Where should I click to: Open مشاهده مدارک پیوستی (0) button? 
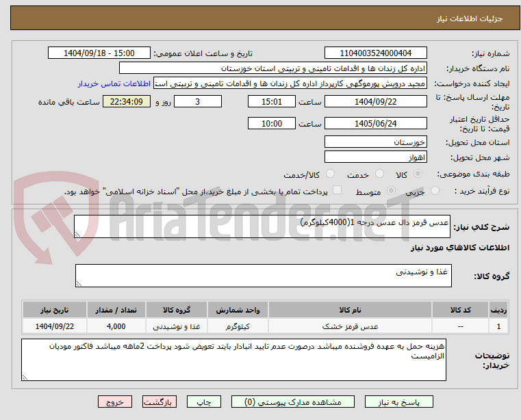[x=293, y=402]
